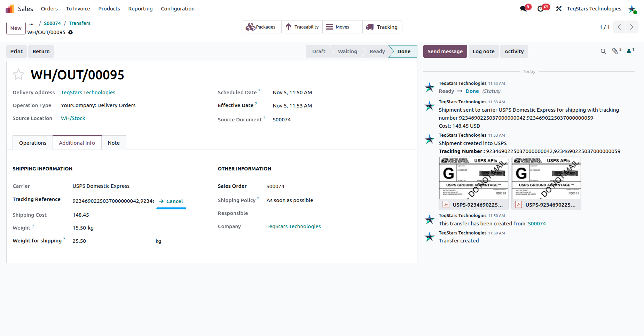Click the Effective Date help tooltip
The image size is (644, 336).
[256, 104]
